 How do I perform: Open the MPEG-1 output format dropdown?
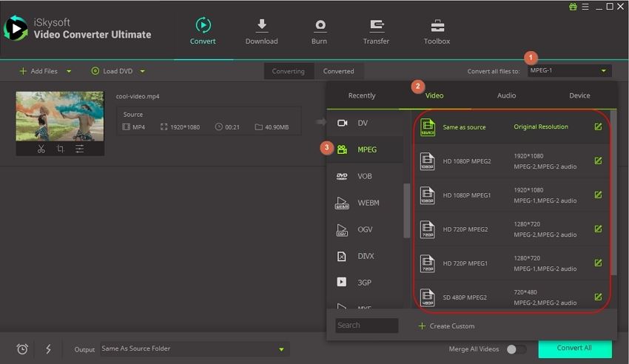569,71
